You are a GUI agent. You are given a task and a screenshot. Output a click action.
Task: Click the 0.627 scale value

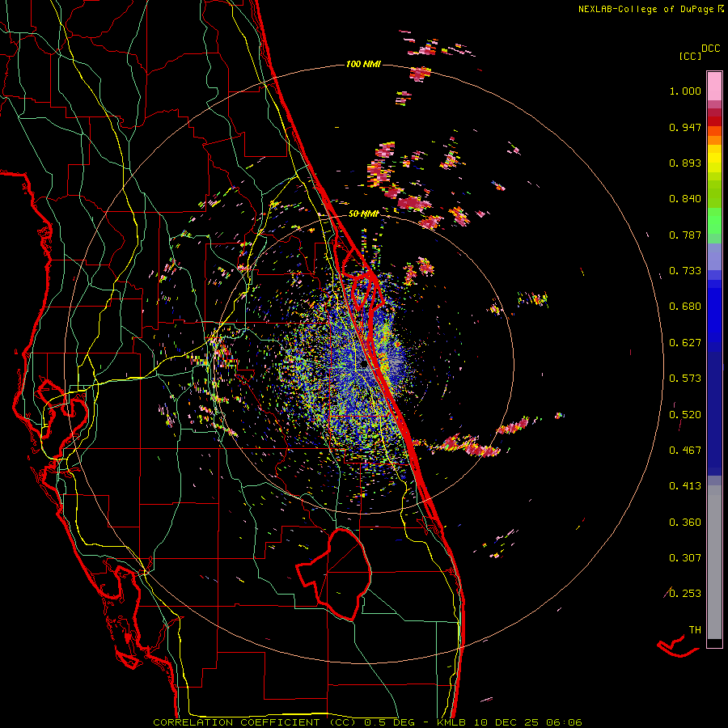685,343
